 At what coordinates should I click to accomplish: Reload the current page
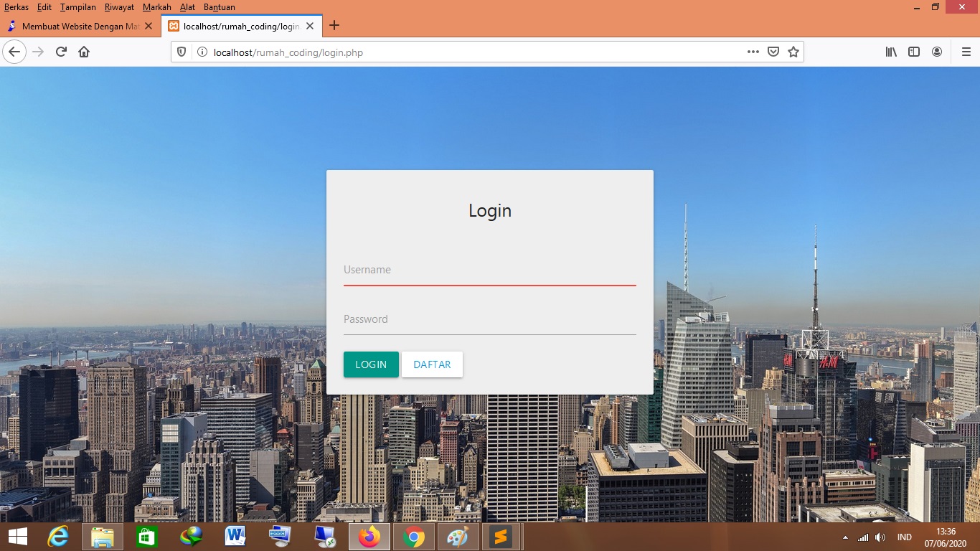point(61,52)
